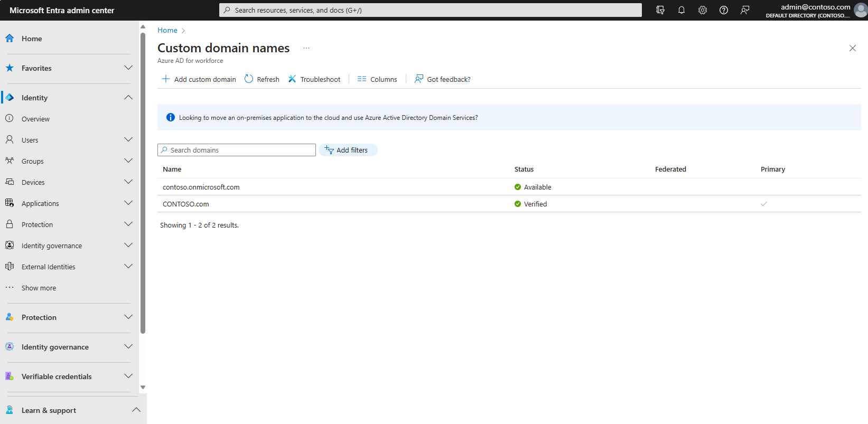The width and height of the screenshot is (868, 424).
Task: Open help question mark icon
Action: (724, 10)
